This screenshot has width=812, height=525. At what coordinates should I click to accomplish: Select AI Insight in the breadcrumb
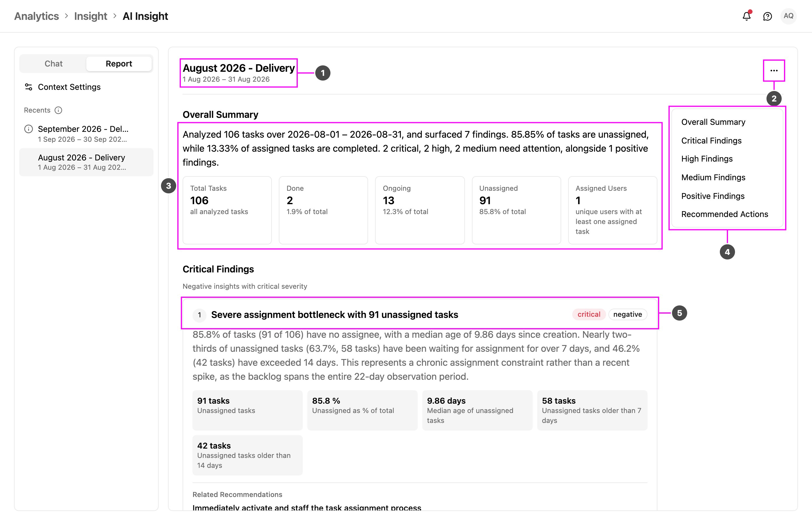click(145, 16)
